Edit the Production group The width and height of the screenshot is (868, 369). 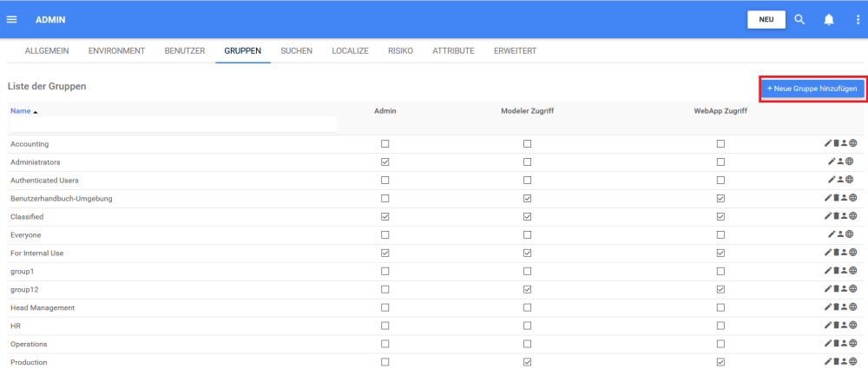click(x=828, y=362)
